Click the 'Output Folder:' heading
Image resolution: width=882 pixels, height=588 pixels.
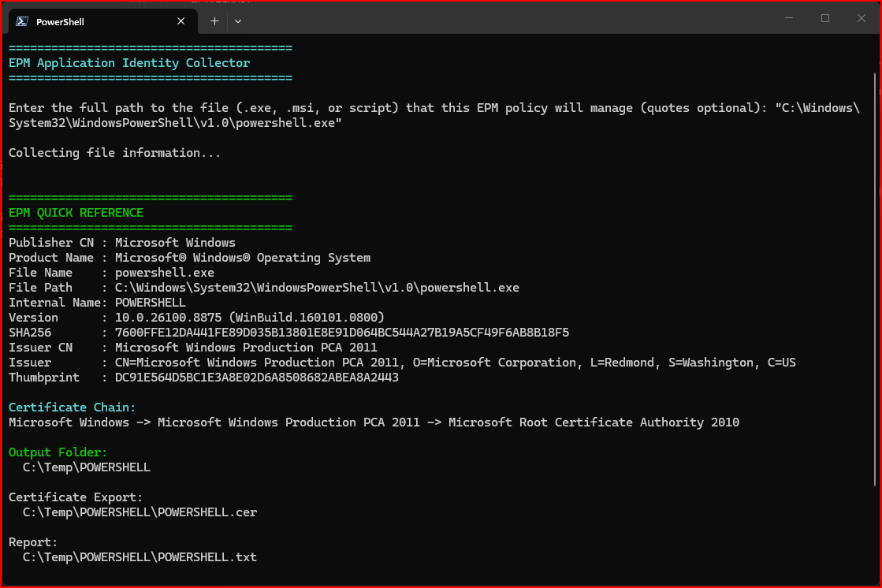click(x=58, y=452)
